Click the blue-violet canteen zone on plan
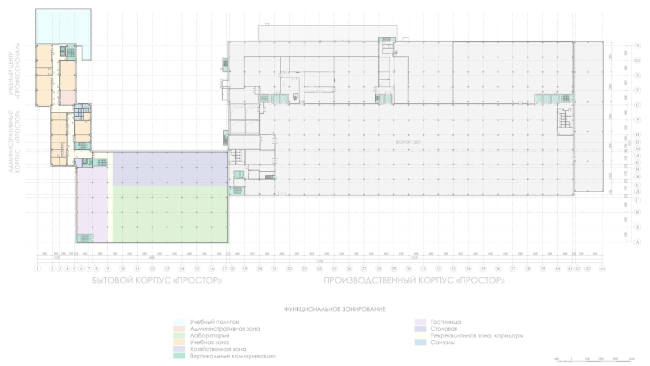Viewport: 650px width, 366px height. click(x=170, y=169)
